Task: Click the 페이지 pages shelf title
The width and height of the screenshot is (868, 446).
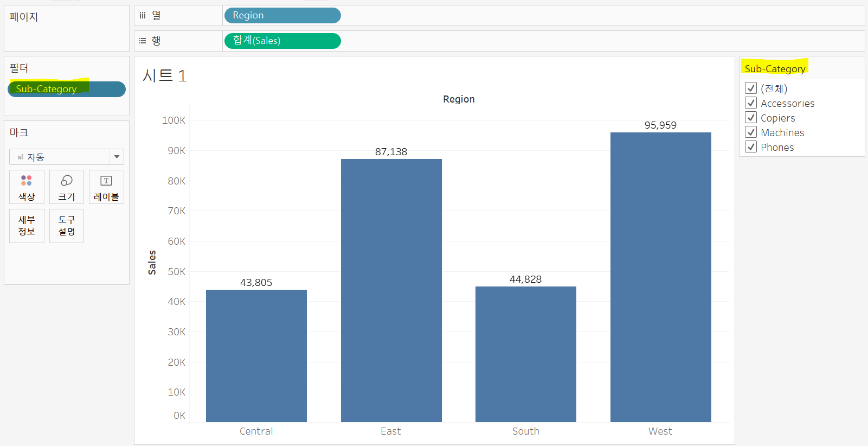Action: (x=24, y=17)
